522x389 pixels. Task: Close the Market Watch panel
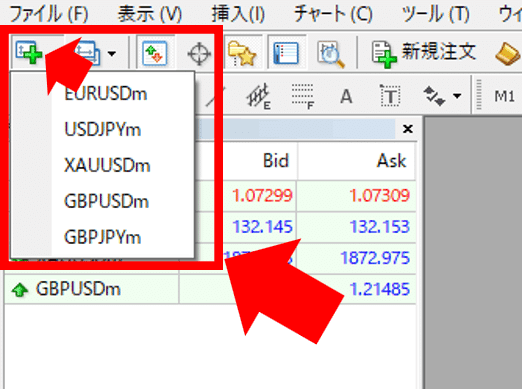click(408, 129)
